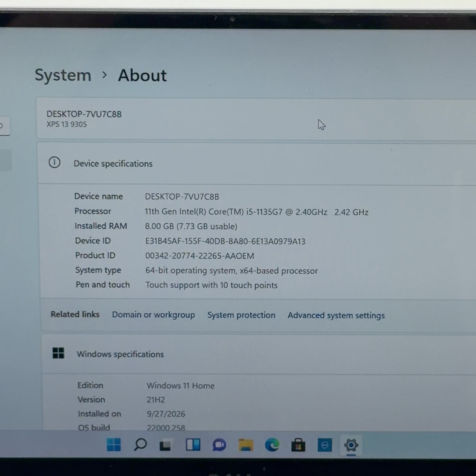This screenshot has height=476, width=476.
Task: Click the Settings gear on the taskbar
Action: [351, 445]
